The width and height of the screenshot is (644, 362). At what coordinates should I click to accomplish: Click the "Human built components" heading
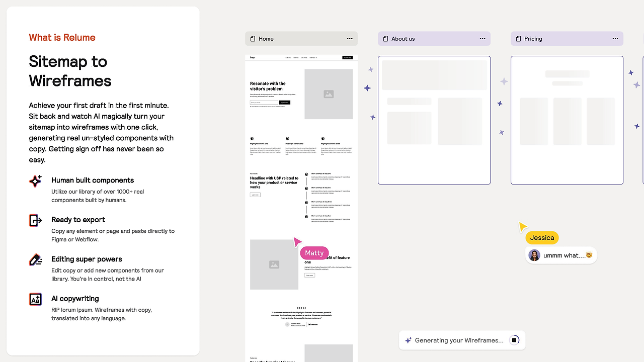click(x=93, y=180)
